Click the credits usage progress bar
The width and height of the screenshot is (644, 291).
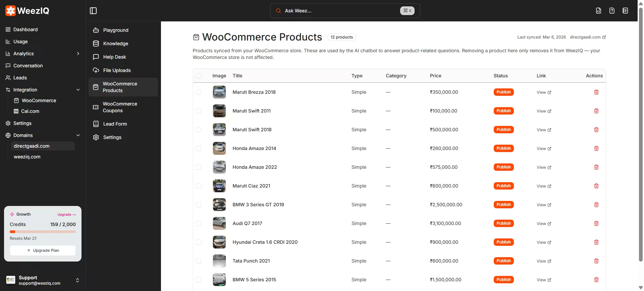[43, 232]
